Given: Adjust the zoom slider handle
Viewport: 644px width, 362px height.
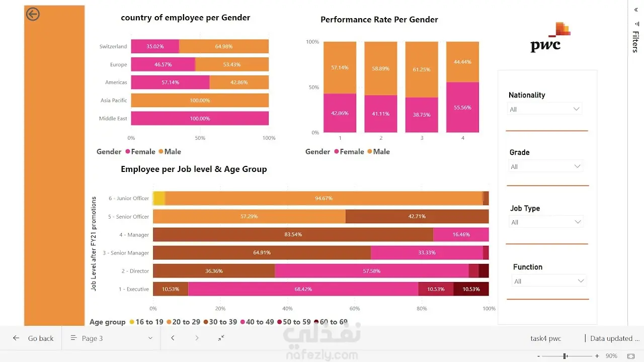Looking at the screenshot, I should point(566,356).
